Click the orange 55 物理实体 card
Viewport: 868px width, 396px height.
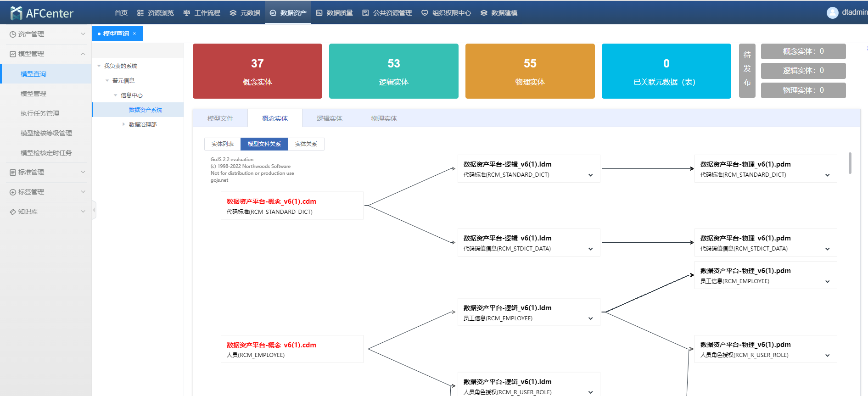click(530, 71)
